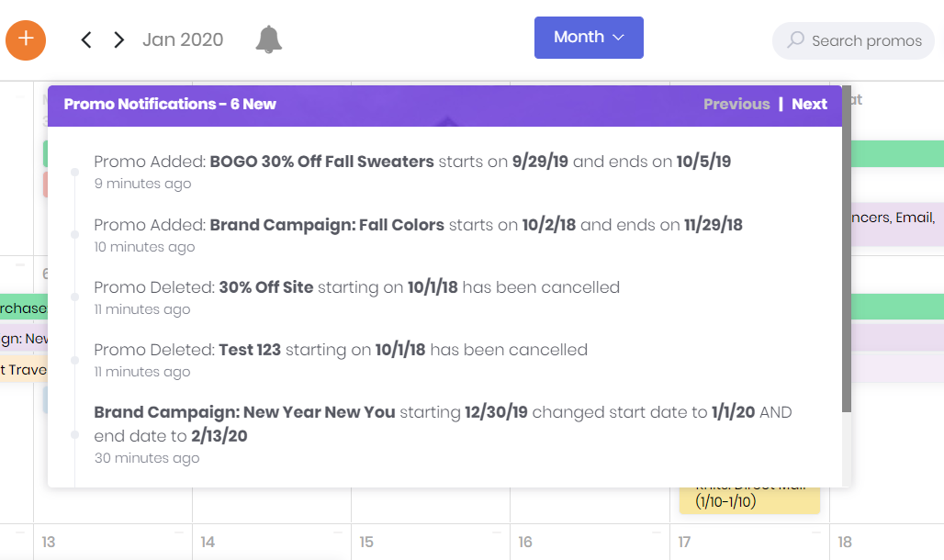Click the search magnifier icon

(796, 40)
